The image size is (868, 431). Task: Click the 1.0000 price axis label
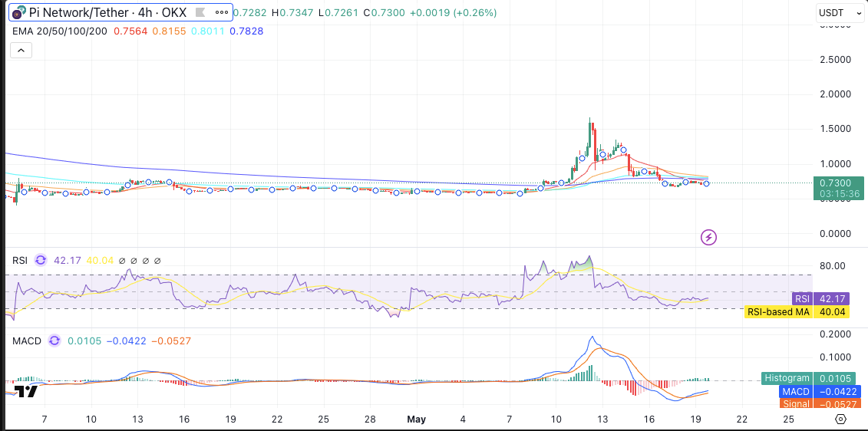click(835, 164)
